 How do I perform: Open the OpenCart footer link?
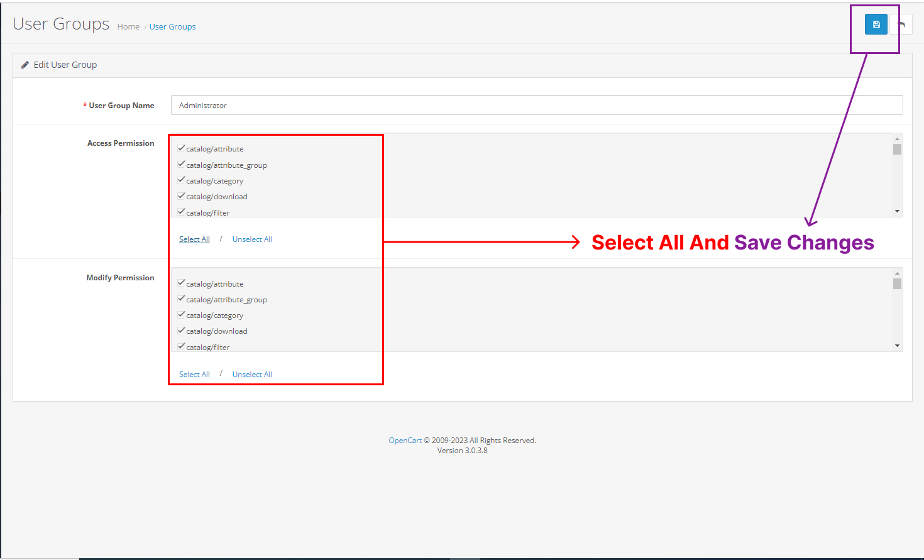[405, 440]
